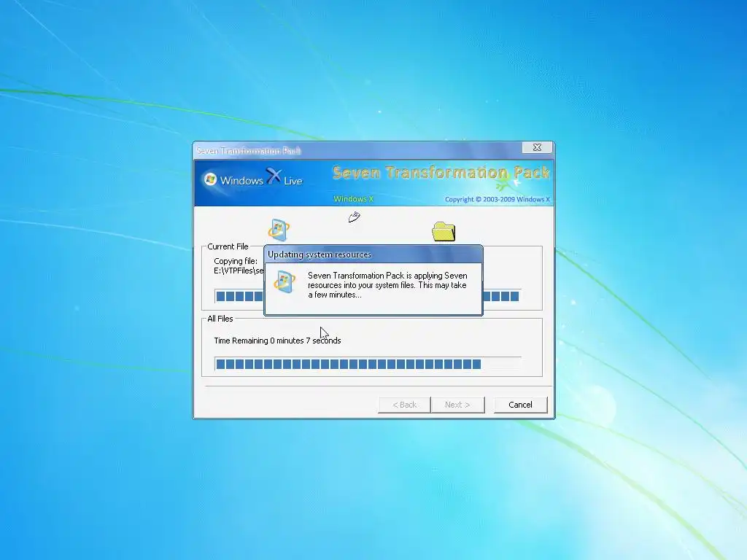Click the applying Seven resources message text
The height and width of the screenshot is (560, 747).
pyautogui.click(x=387, y=285)
